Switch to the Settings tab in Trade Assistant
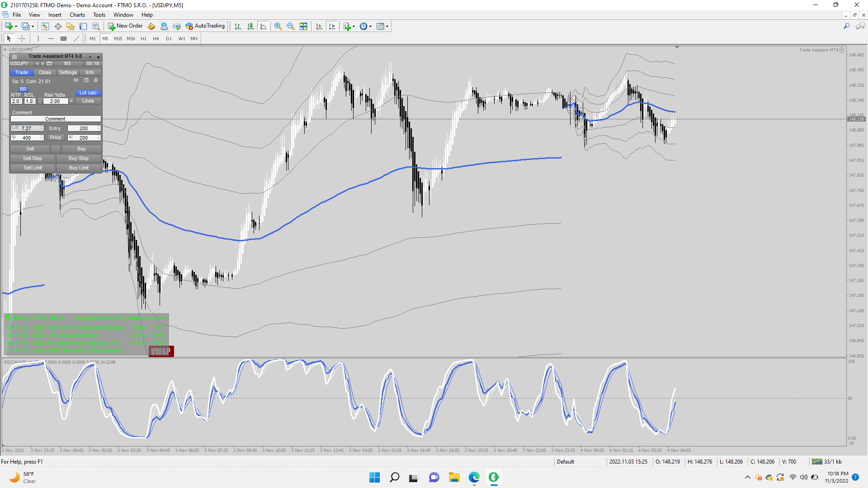Screen dimensions: 868x488 (68, 72)
